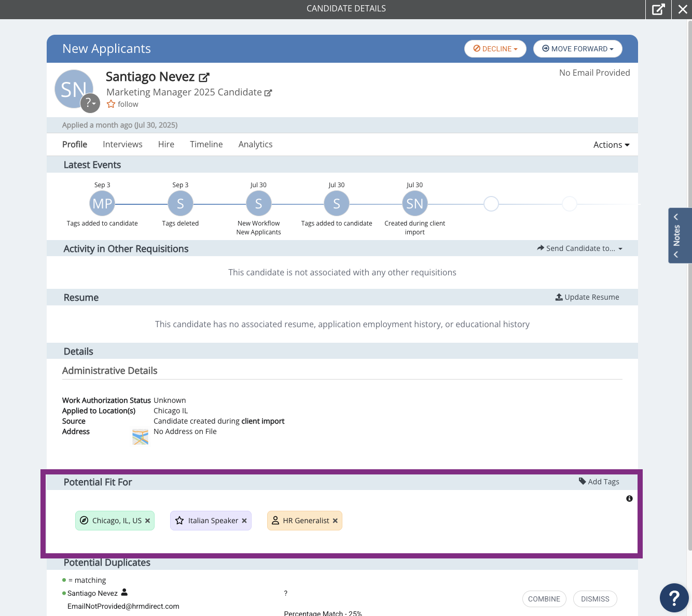Expand the Notes side panel

pos(680,236)
